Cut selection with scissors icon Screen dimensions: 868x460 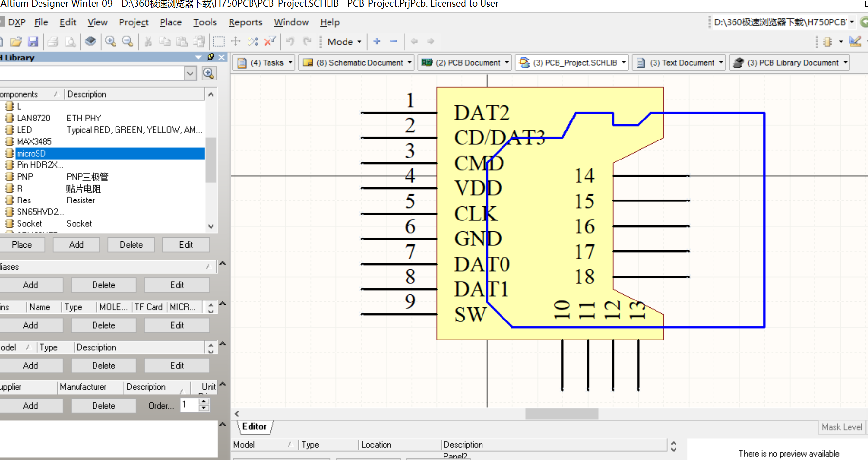point(148,41)
